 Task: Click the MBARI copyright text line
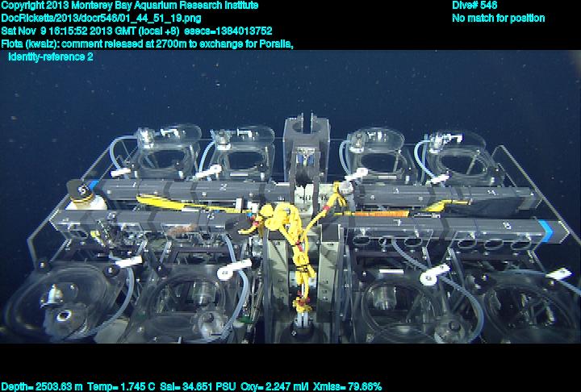(x=130, y=6)
